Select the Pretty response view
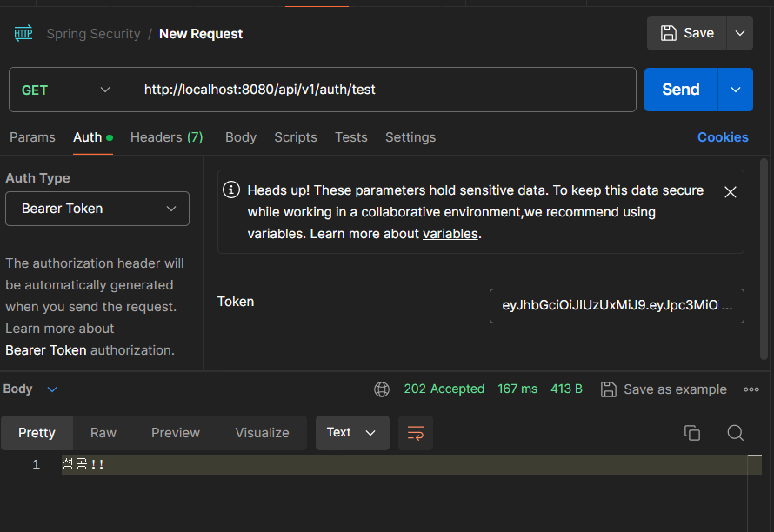This screenshot has height=532, width=774. tap(37, 433)
